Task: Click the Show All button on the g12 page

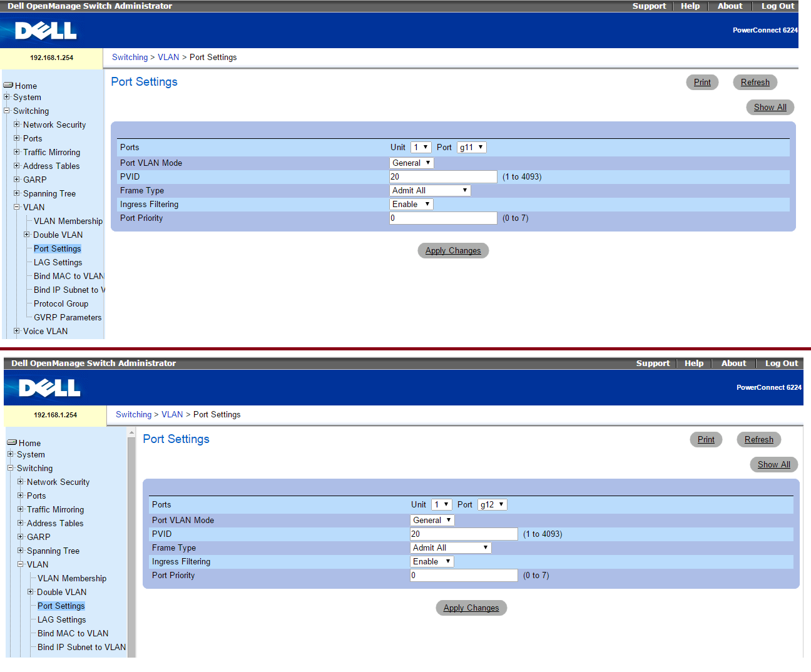Action: tap(774, 465)
